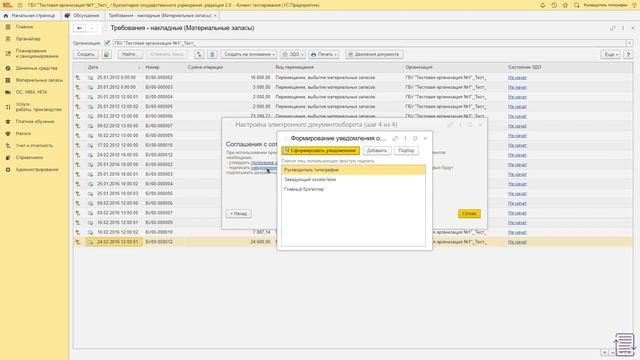This screenshot has width=640, height=360.
Task: Open notifications bell in the title bar
Action: 542,5
